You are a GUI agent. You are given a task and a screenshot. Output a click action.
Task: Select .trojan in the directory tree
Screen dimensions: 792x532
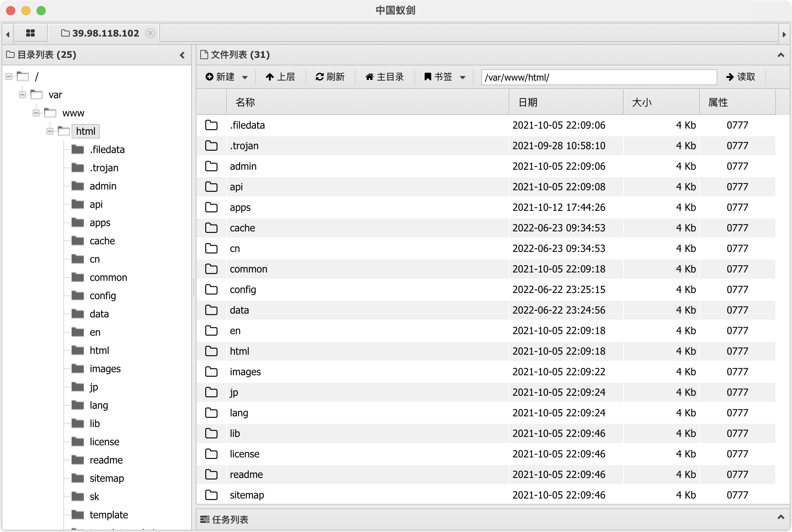point(104,168)
